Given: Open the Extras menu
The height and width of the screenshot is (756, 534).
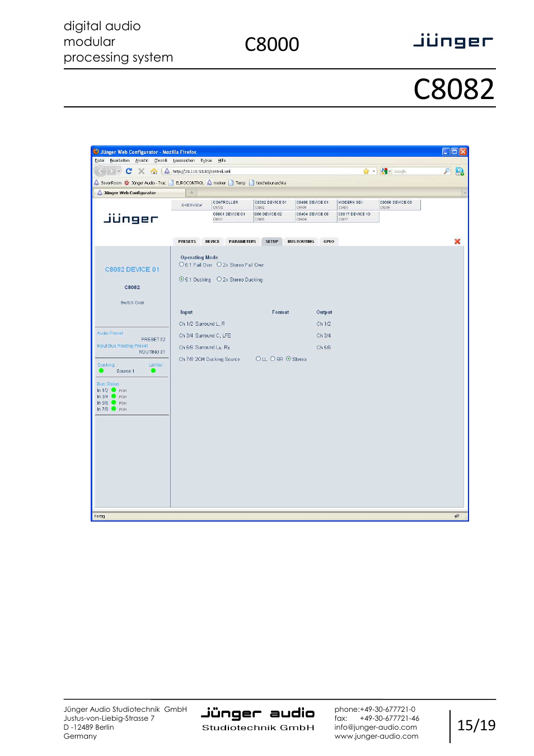Looking at the screenshot, I should [207, 160].
